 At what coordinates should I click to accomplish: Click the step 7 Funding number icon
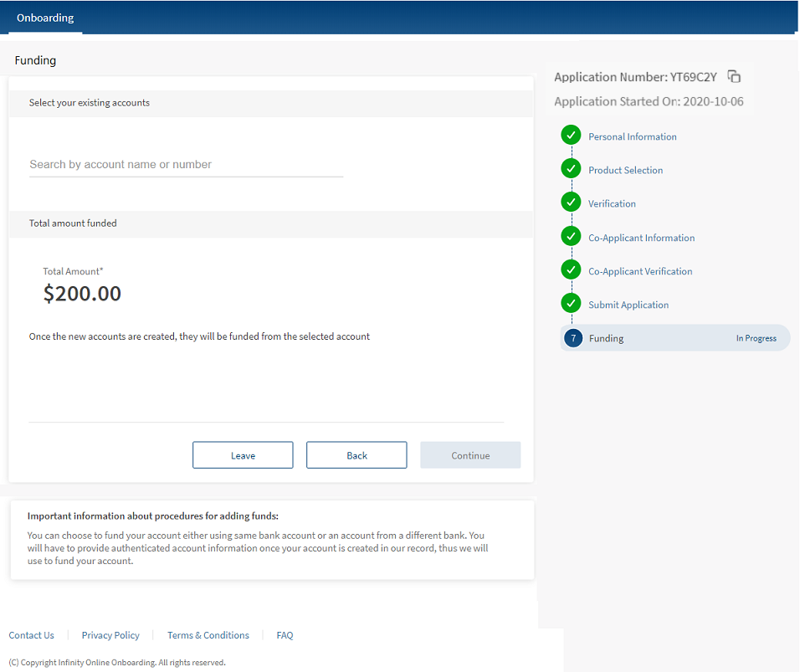572,338
